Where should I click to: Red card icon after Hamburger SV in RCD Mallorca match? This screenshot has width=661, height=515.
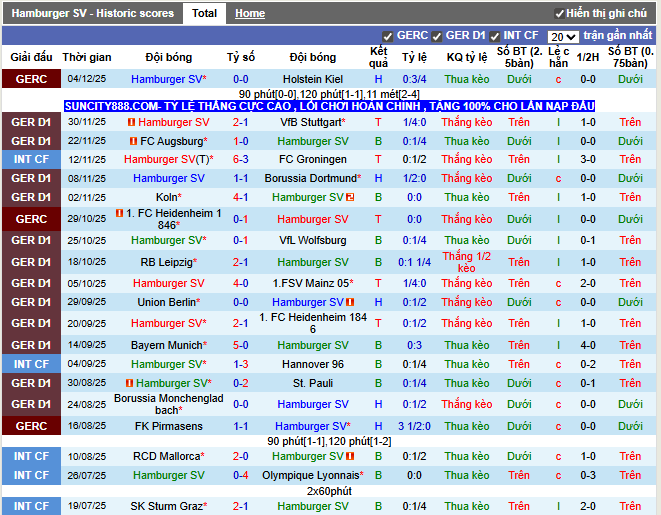(x=350, y=456)
